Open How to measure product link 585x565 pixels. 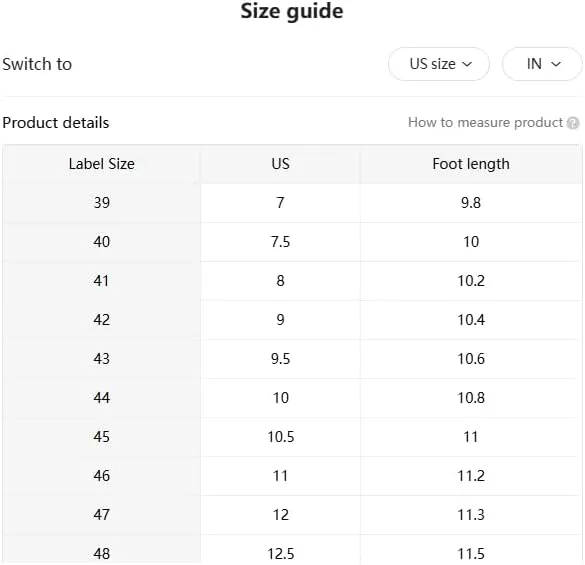click(485, 122)
